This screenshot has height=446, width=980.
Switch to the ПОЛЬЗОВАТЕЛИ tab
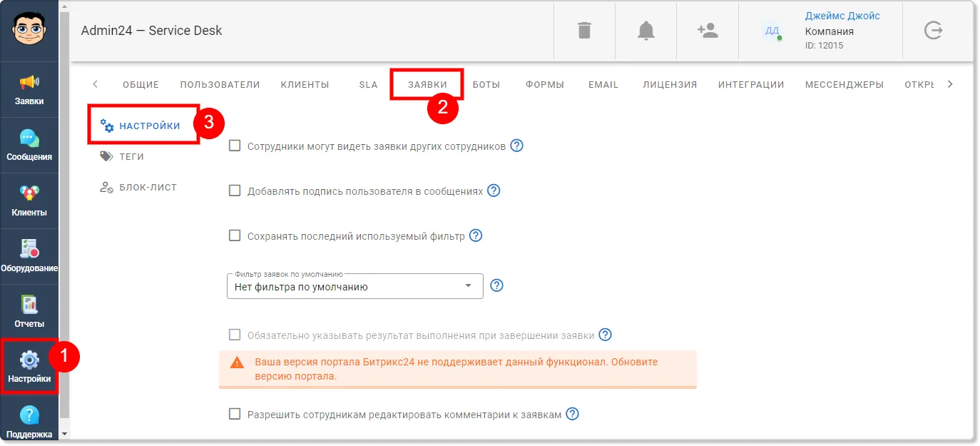point(220,84)
